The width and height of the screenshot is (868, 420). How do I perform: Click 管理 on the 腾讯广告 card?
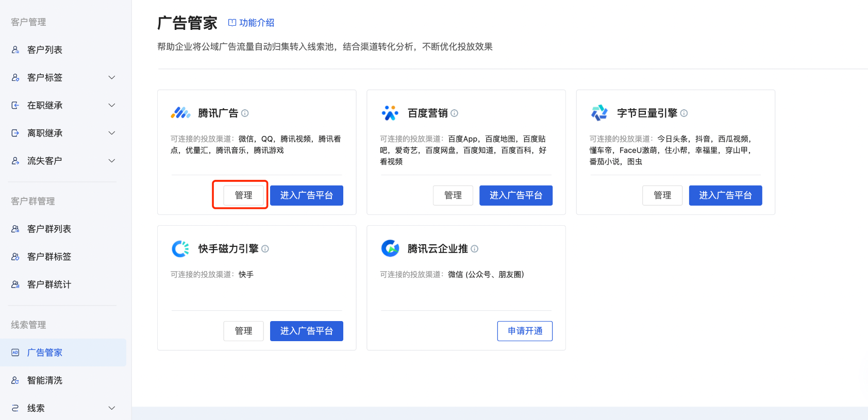tap(243, 195)
